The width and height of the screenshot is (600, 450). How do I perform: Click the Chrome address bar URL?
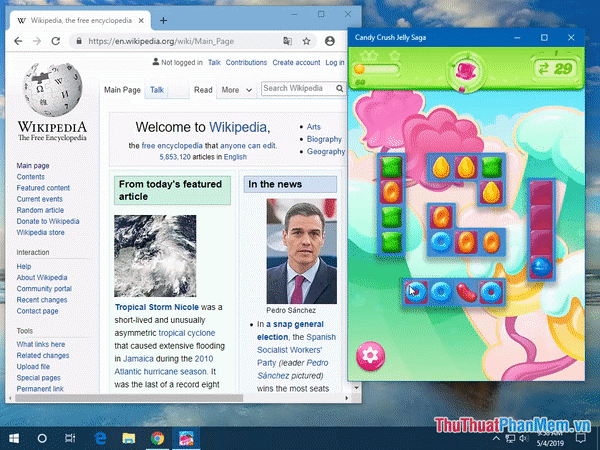click(x=161, y=41)
